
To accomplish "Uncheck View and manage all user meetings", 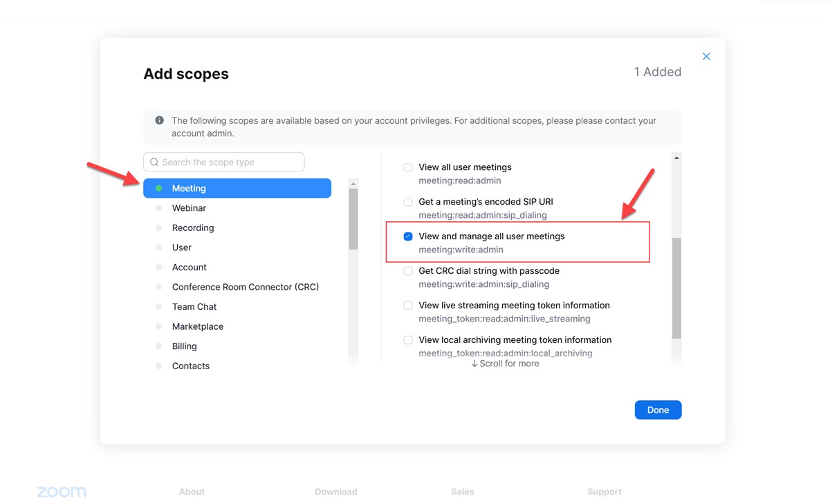I will (408, 236).
